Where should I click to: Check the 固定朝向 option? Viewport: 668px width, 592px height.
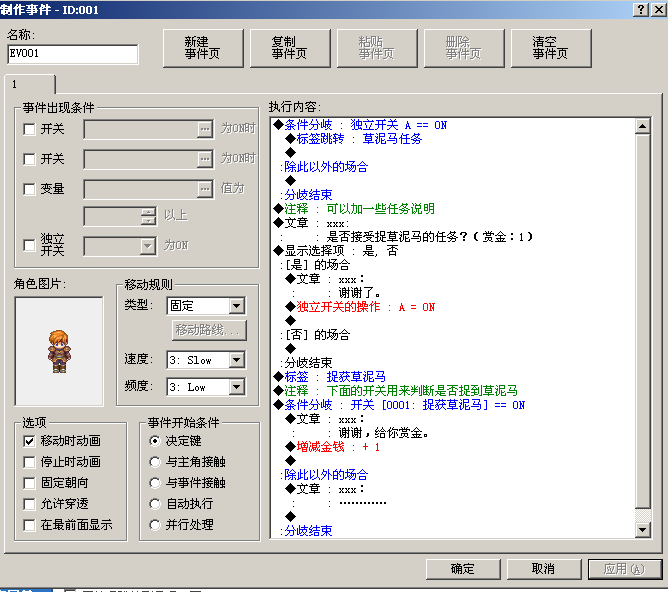(x=29, y=483)
